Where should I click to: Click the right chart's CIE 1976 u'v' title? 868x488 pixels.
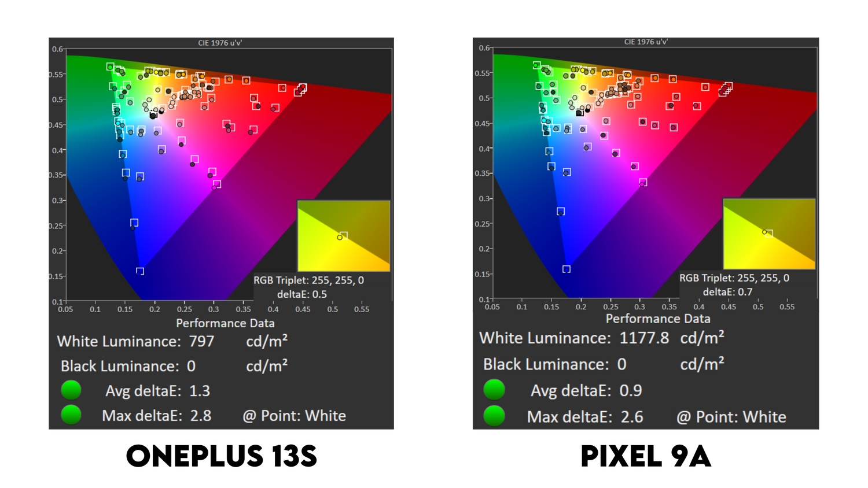pos(646,42)
